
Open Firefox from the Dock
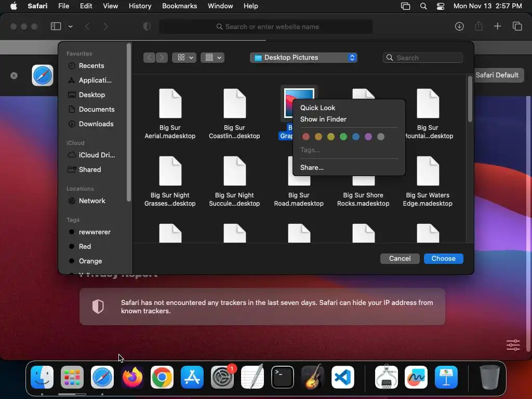[132, 377]
